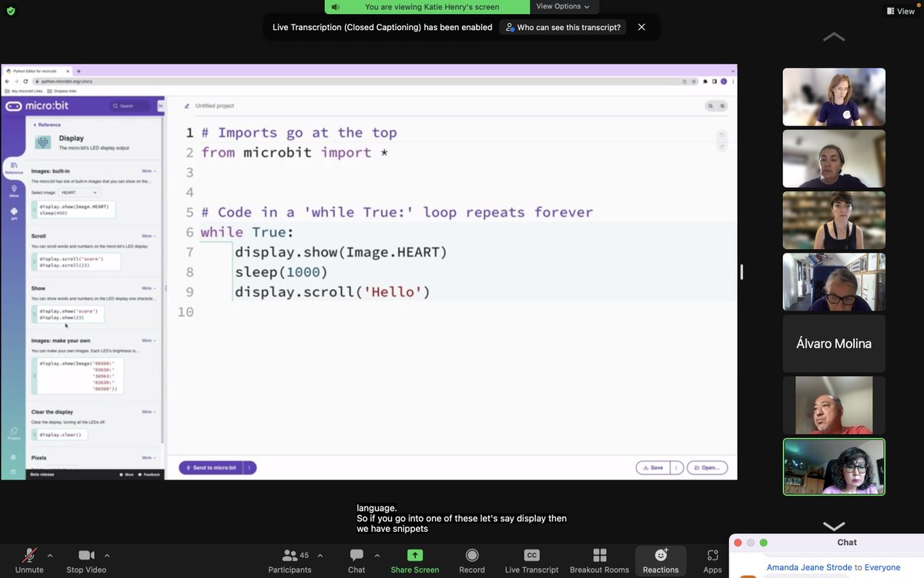Click the micro:bit Search box
The width and height of the screenshot is (924, 578).
pyautogui.click(x=132, y=106)
